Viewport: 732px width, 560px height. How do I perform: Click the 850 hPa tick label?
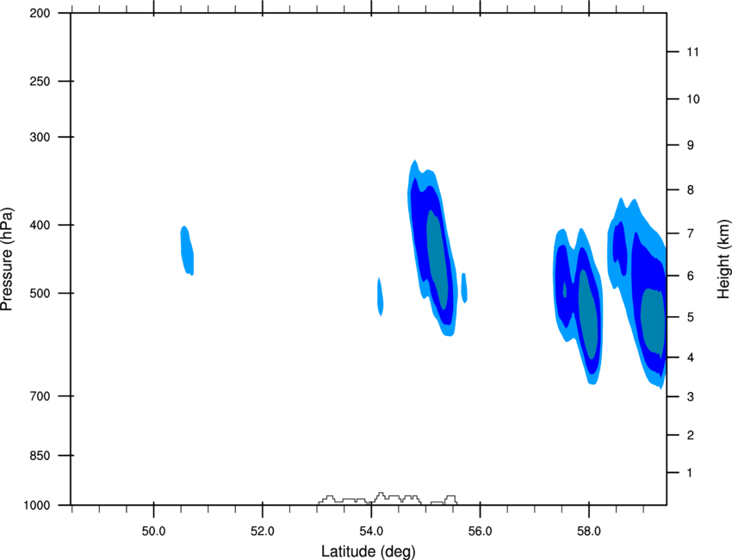(x=40, y=455)
